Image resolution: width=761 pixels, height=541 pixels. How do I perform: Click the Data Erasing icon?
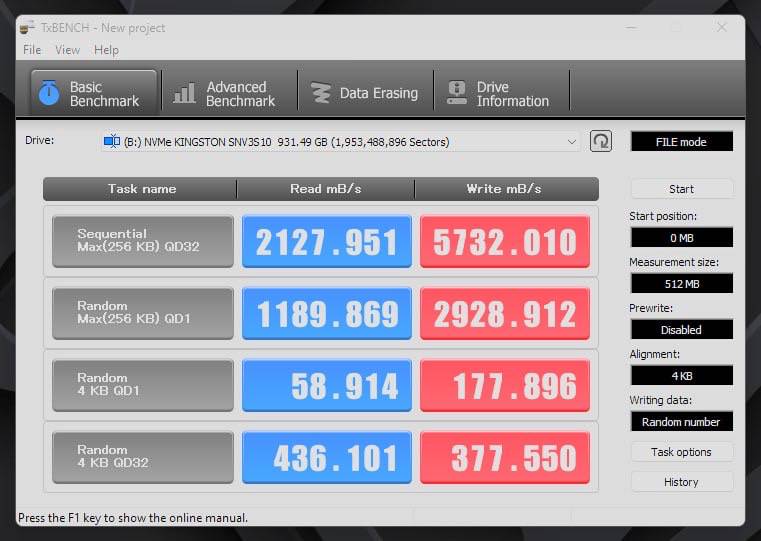[321, 93]
